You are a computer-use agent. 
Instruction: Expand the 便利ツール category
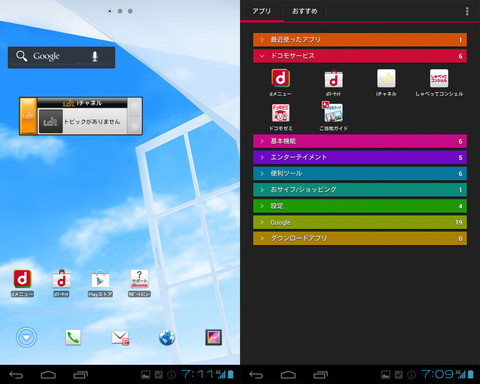point(360,174)
